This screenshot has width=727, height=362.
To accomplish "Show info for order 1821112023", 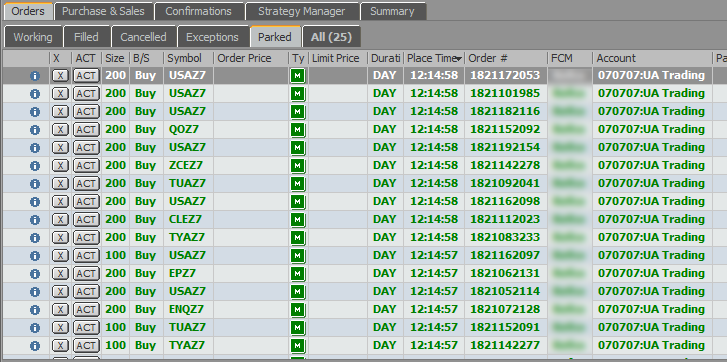I will (x=35, y=220).
